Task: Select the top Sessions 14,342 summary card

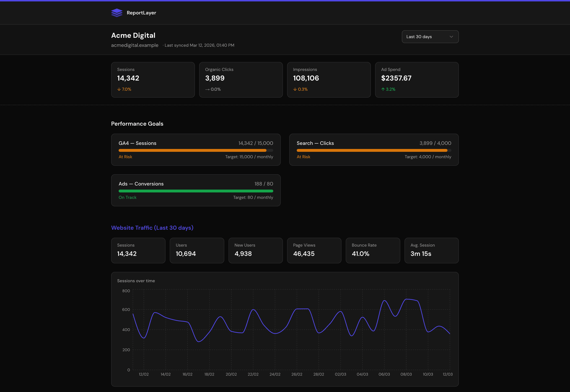Action: (153, 80)
